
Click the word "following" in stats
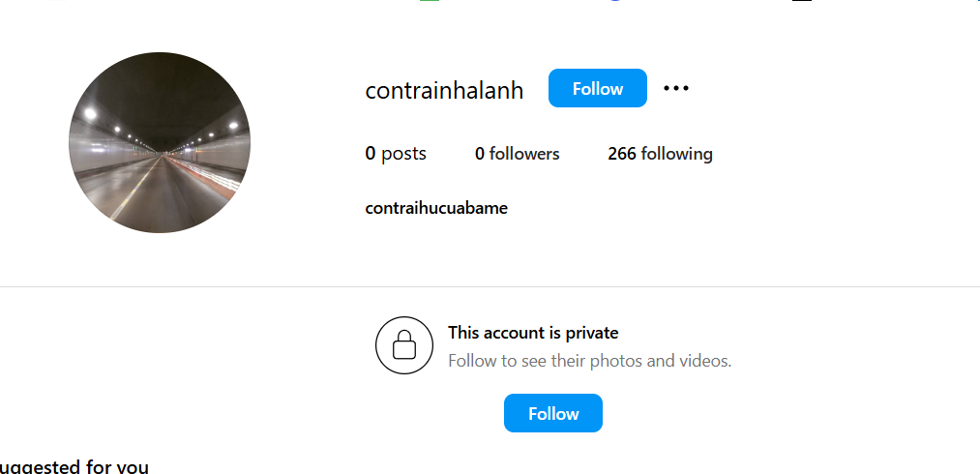coord(676,154)
